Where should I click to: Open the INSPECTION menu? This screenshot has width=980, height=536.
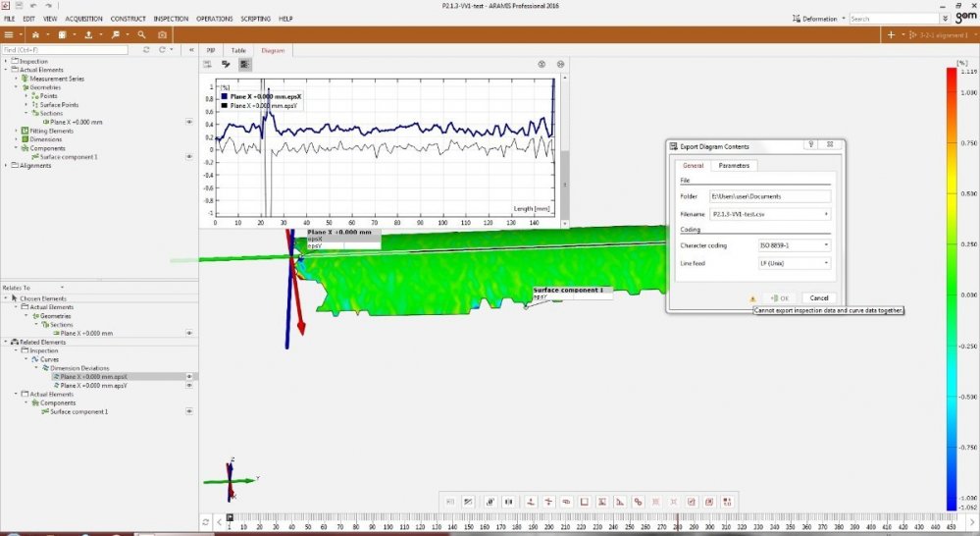pos(171,19)
